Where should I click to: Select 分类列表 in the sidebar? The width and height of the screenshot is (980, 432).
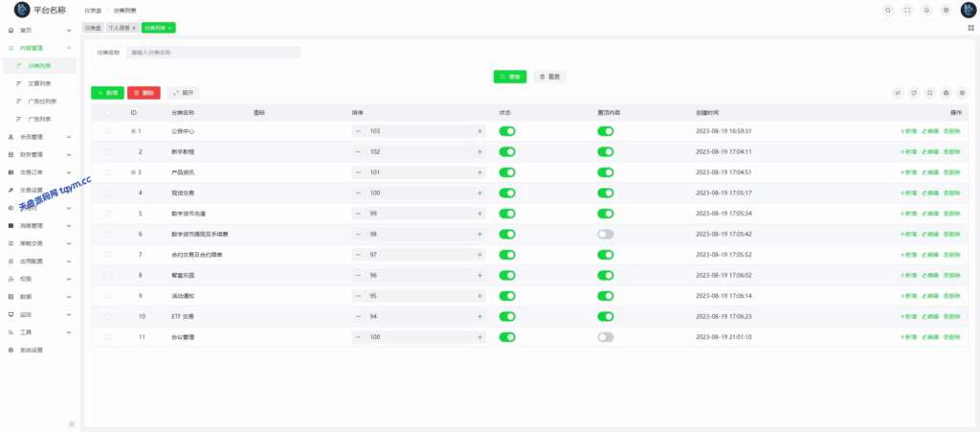click(x=39, y=66)
